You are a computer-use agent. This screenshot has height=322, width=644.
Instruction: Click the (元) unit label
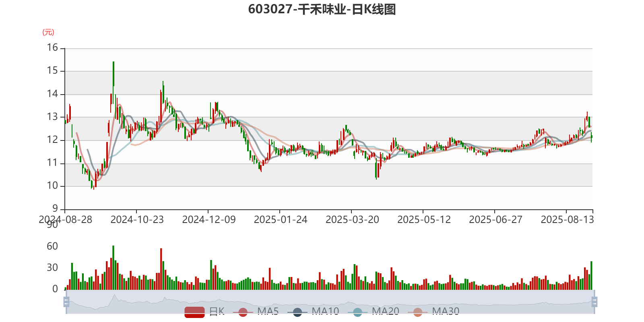pos(48,32)
